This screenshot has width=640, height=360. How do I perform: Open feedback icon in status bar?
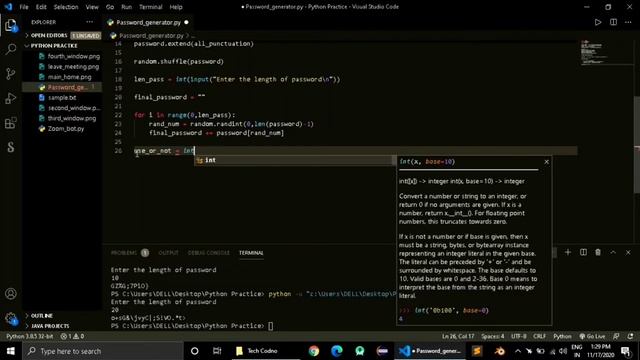(x=616, y=336)
